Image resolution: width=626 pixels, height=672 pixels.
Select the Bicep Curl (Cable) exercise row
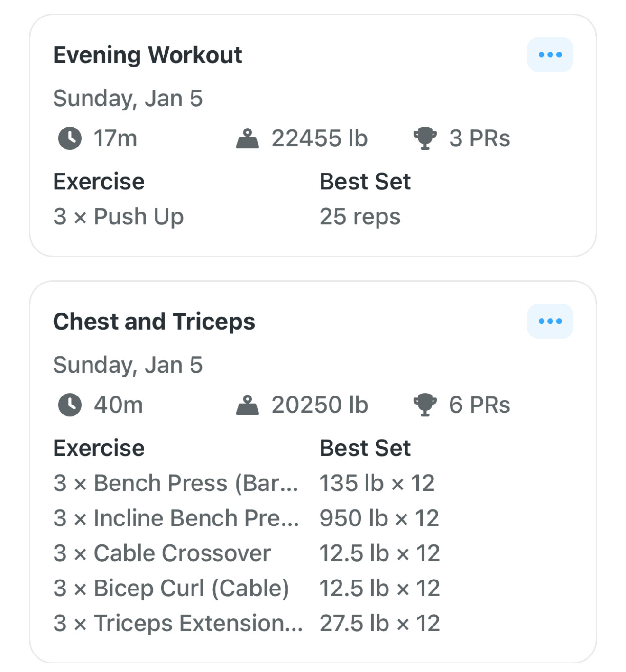point(171,589)
